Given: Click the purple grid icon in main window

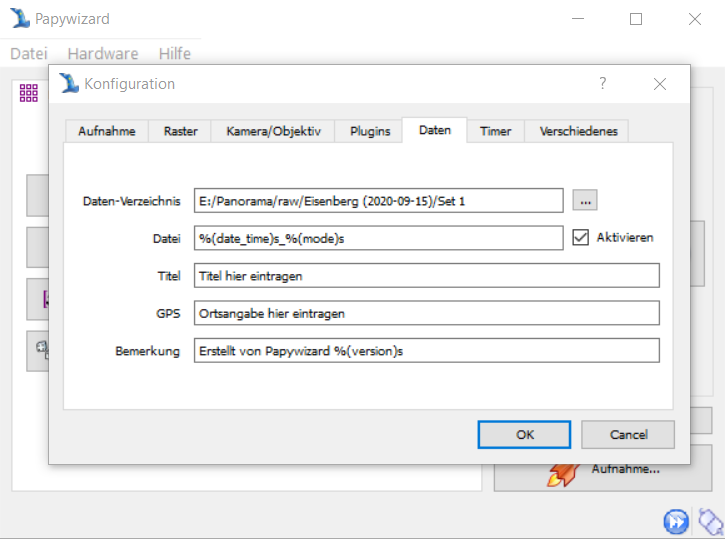Looking at the screenshot, I should point(28,92).
